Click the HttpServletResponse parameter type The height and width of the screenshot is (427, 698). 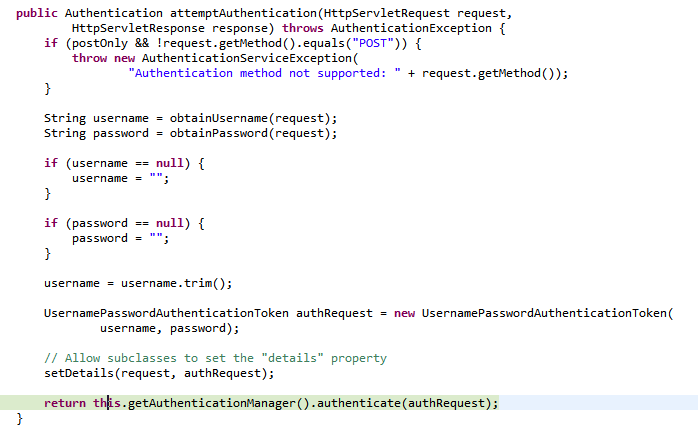(138, 28)
